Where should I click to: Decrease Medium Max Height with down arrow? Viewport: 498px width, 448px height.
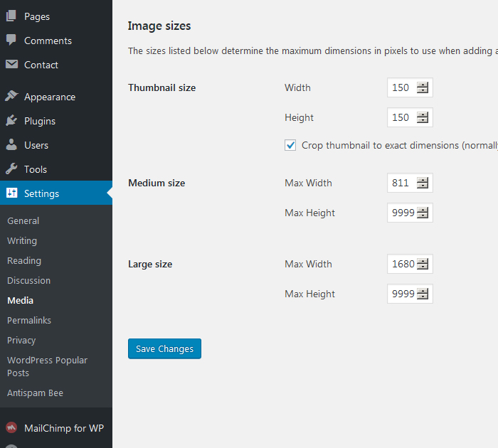pyautogui.click(x=423, y=215)
